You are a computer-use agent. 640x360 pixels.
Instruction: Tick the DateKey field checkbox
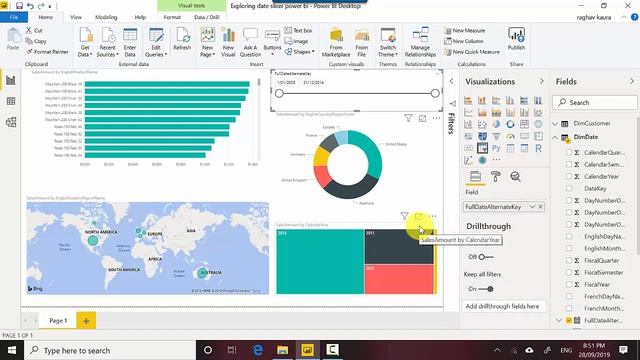point(569,188)
